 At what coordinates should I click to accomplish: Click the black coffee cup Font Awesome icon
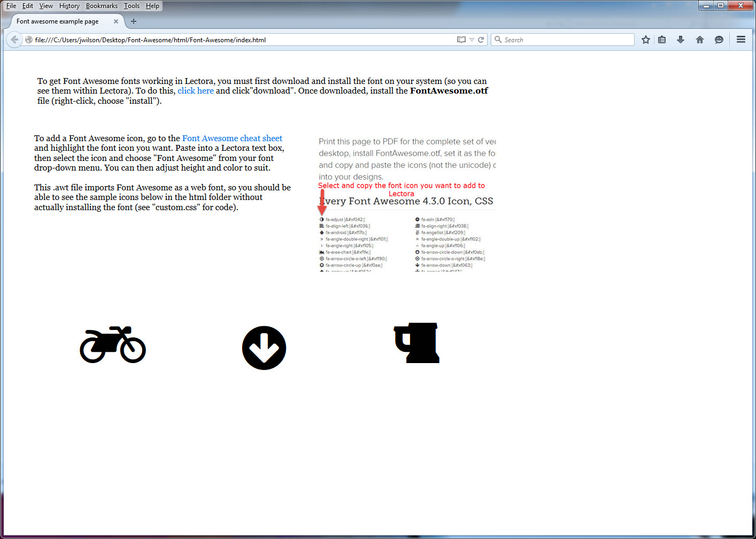(416, 343)
